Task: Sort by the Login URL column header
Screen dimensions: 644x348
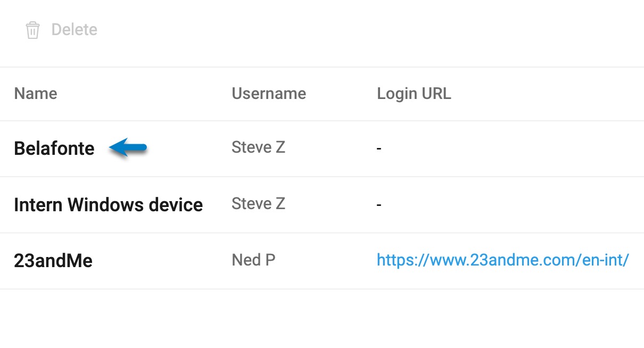Action: tap(414, 94)
